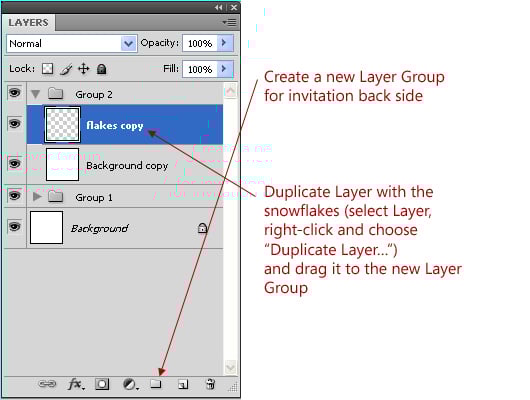Lock position move icon
530x400 pixels.
coord(83,69)
